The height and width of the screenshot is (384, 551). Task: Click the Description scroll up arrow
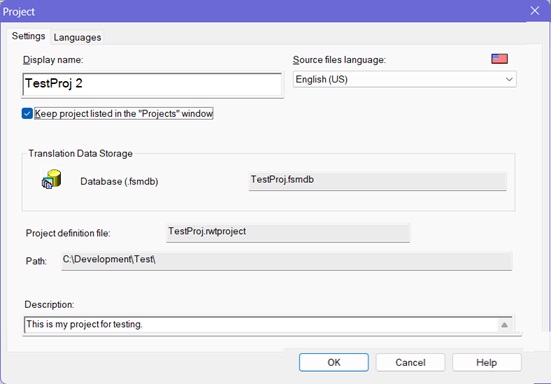504,325
